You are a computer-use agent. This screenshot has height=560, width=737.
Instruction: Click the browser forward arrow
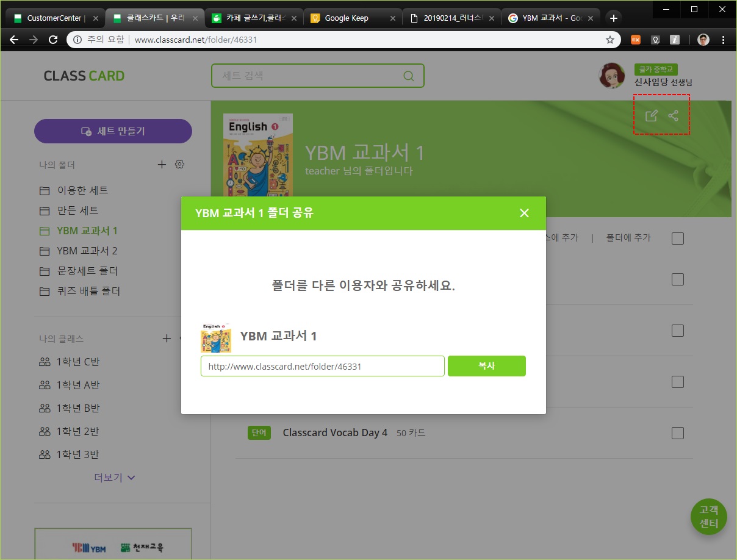(x=34, y=40)
